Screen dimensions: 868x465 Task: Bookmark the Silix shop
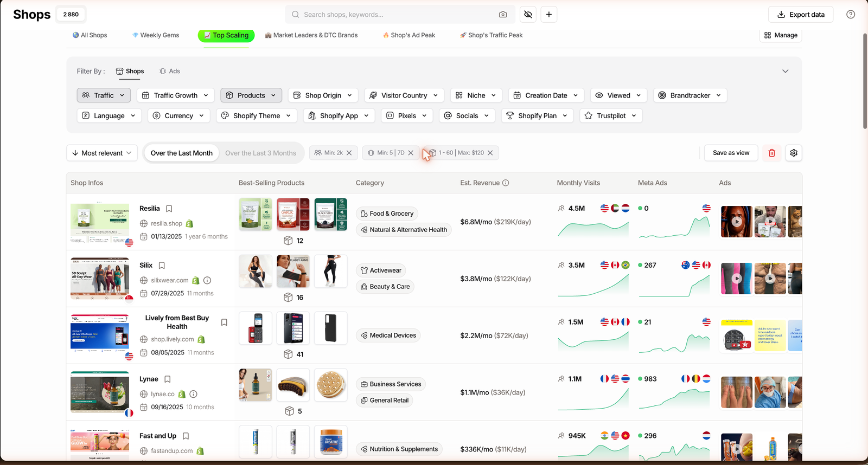(x=162, y=266)
